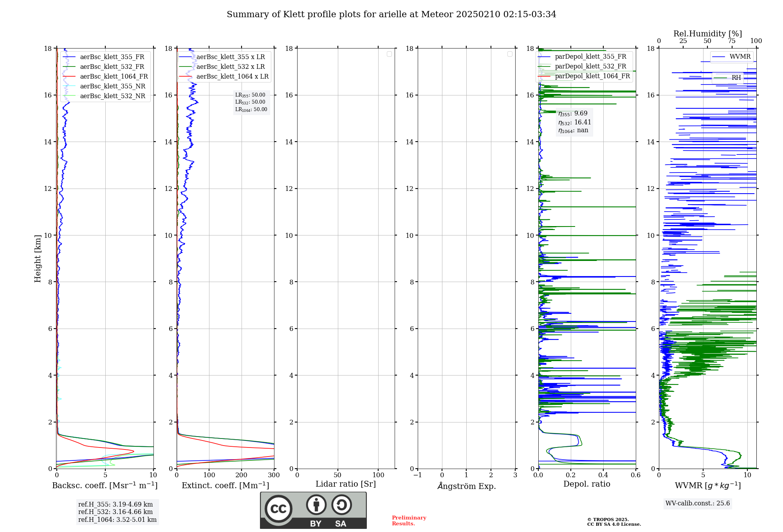Click the η355: 9.69 annotation

(x=573, y=113)
